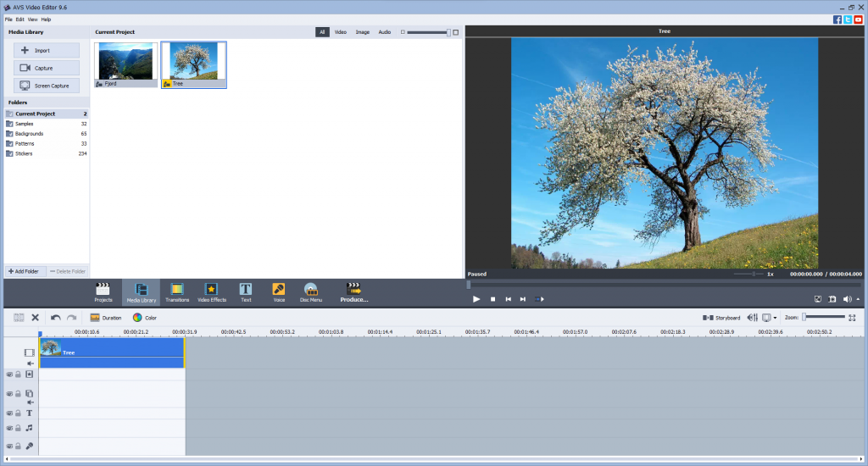Click the Undo arrow in timeline toolbar
The width and height of the screenshot is (868, 466).
point(56,318)
